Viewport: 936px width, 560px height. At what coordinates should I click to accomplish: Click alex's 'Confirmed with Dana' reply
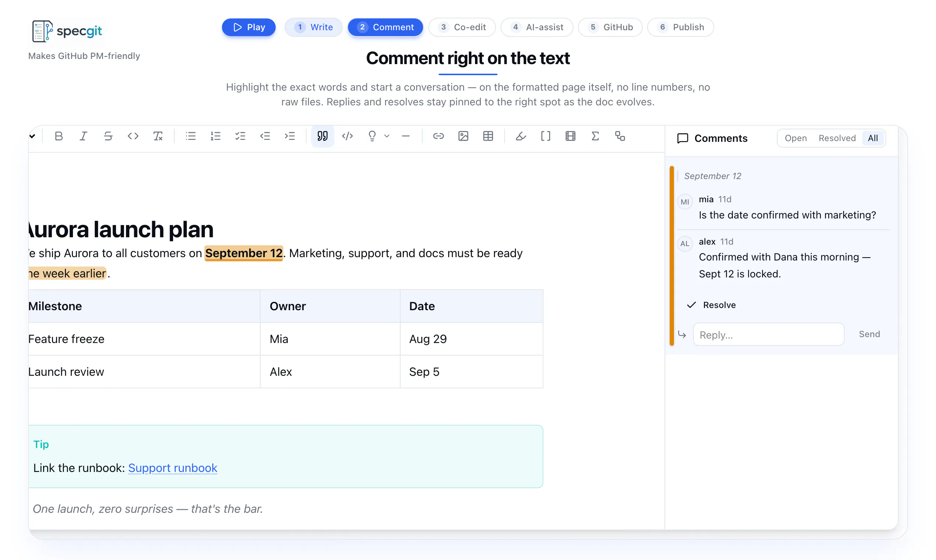point(784,265)
